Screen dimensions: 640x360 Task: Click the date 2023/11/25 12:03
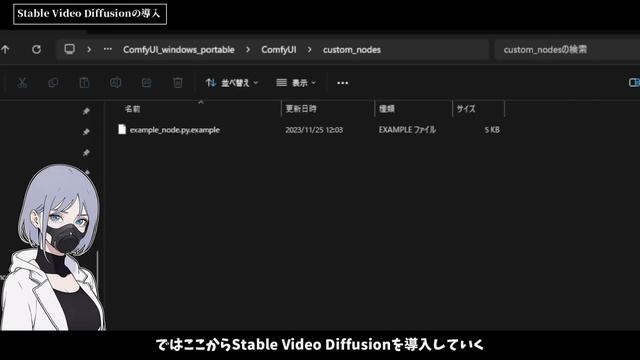(314, 130)
